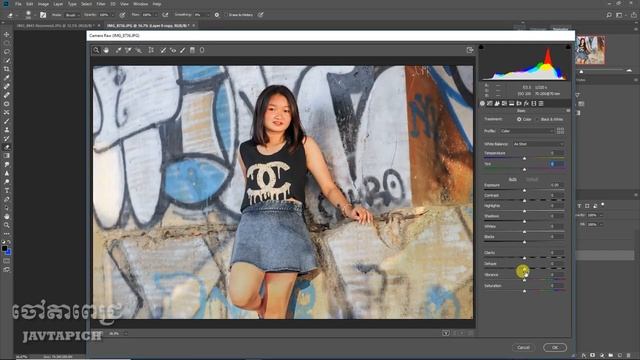The height and width of the screenshot is (360, 640).
Task: Open the Image menu
Action: [43, 4]
